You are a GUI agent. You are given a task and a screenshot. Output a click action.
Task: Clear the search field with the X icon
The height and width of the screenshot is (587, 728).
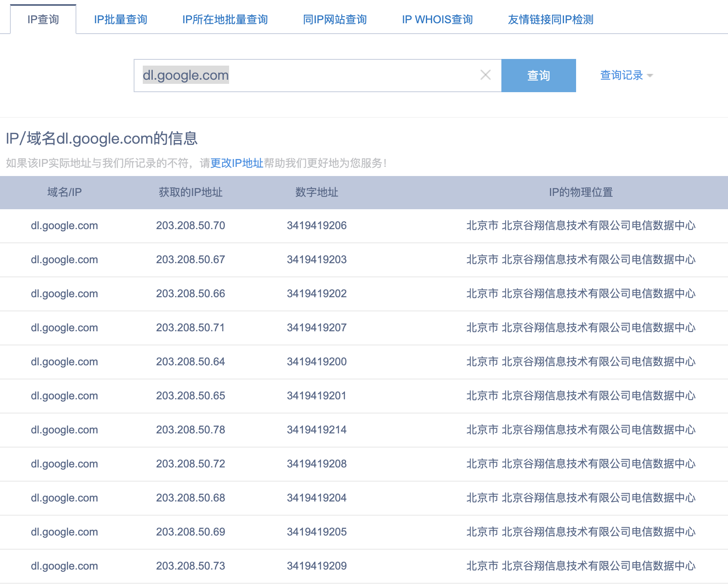point(485,75)
